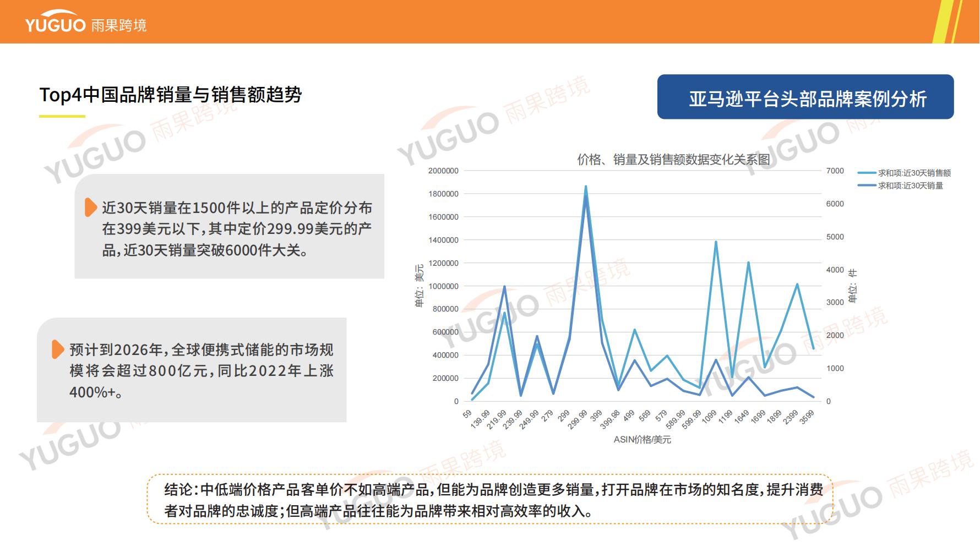Click the orange arrow bullet beside 预计到2026年 text

[x=58, y=349]
